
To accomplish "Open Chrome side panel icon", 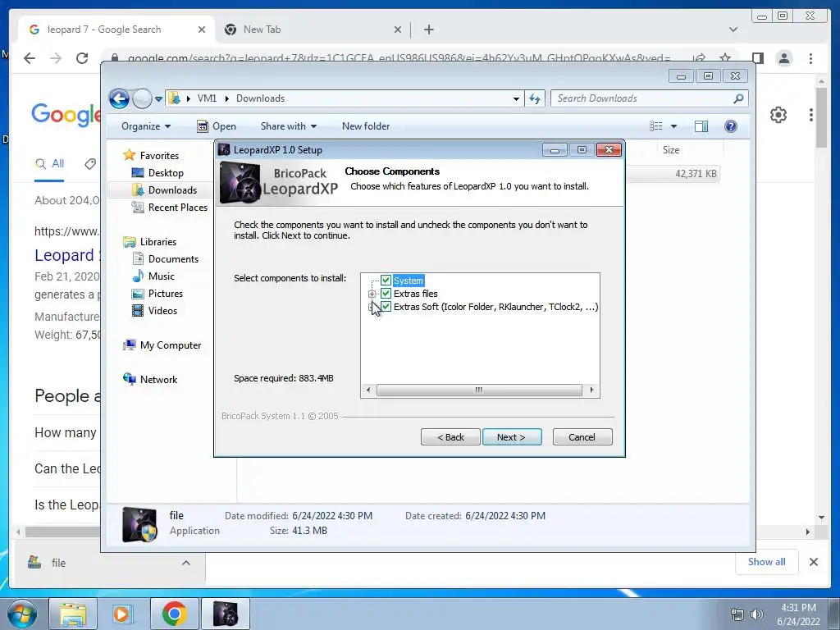I will tap(757, 58).
